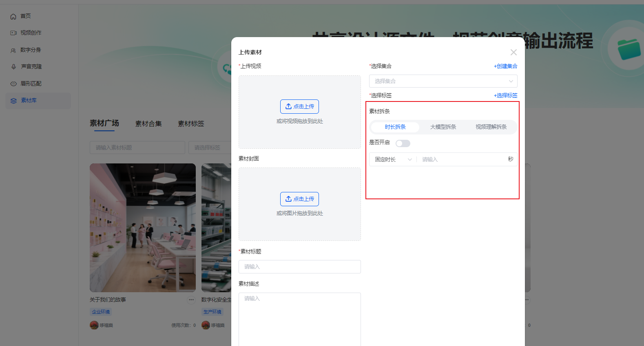Viewport: 644px width, 346px height.
Task: Expand the 固定时长 dropdown
Action: 393,159
